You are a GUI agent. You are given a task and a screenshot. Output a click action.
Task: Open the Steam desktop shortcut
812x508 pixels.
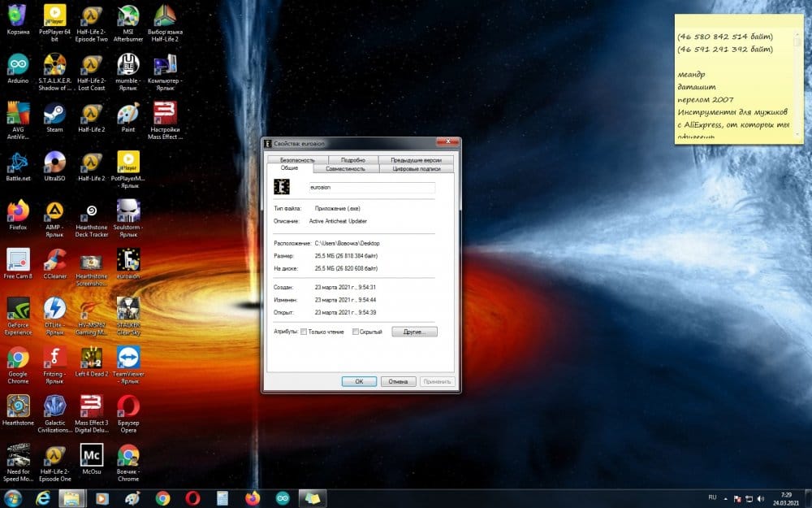(54, 114)
